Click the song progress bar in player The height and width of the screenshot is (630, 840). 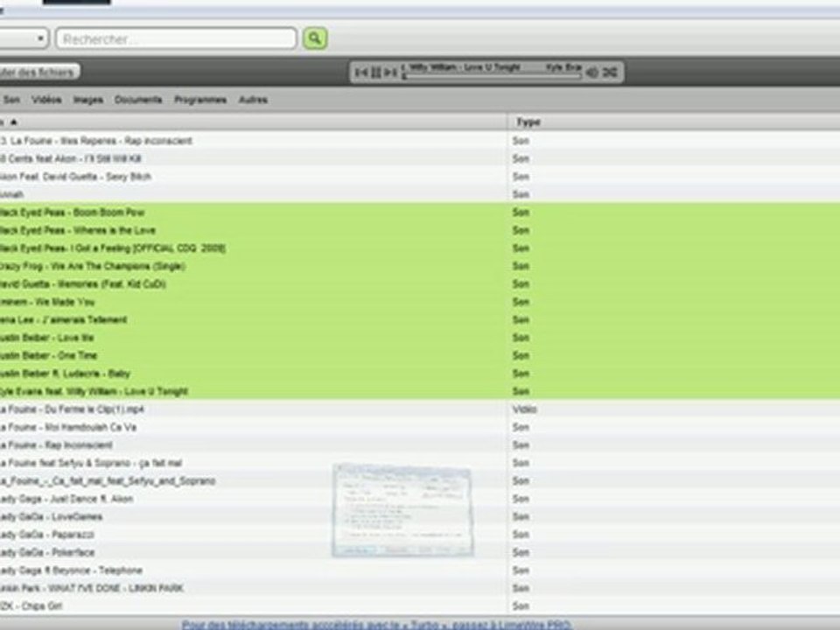coord(492,77)
